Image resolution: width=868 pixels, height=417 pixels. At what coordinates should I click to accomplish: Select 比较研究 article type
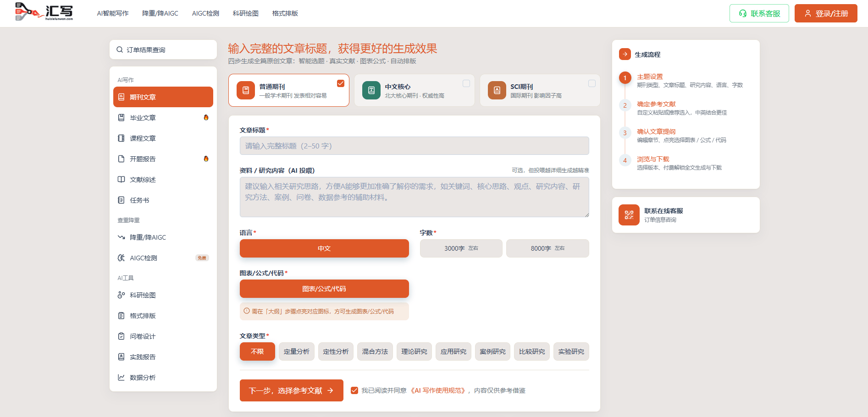click(x=532, y=351)
